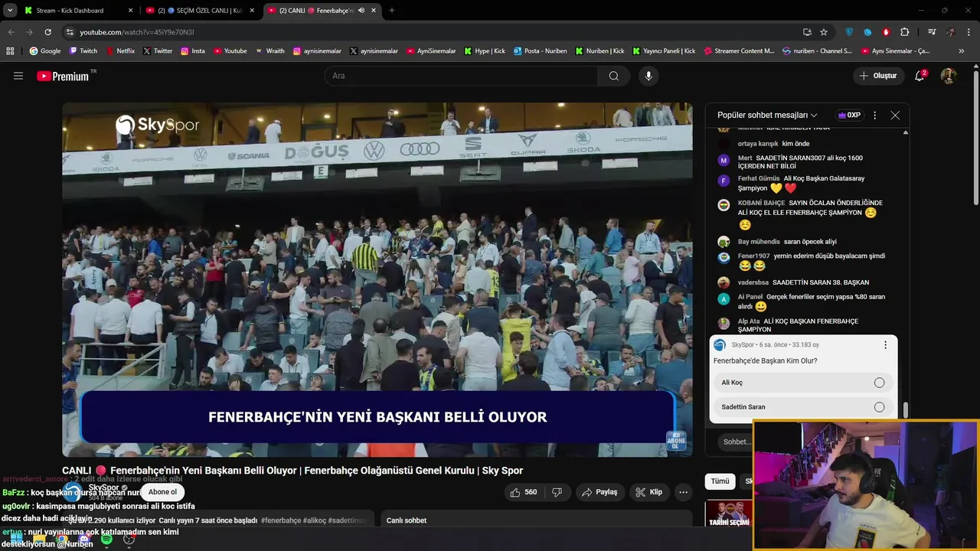
Task: Expand Popüler sohbet mesajları dropdown
Action: click(767, 115)
